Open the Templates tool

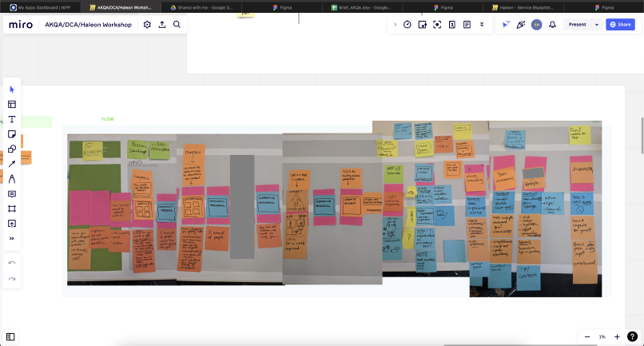click(12, 104)
